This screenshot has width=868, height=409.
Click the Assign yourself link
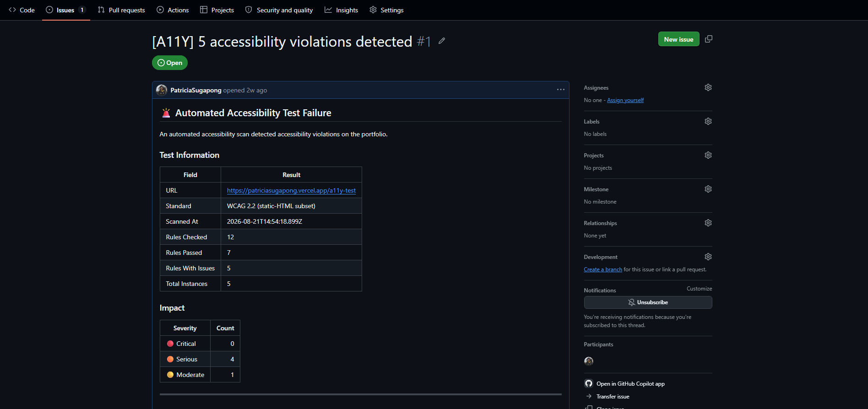pos(625,100)
